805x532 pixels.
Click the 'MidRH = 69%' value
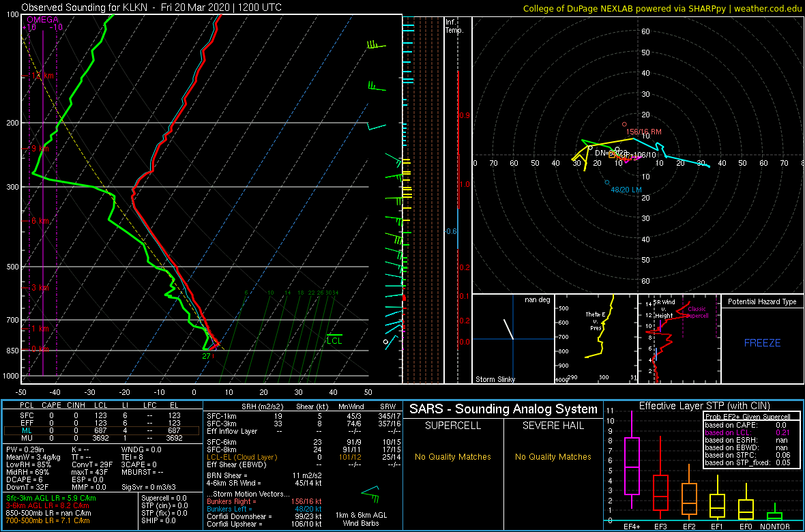coord(27,472)
